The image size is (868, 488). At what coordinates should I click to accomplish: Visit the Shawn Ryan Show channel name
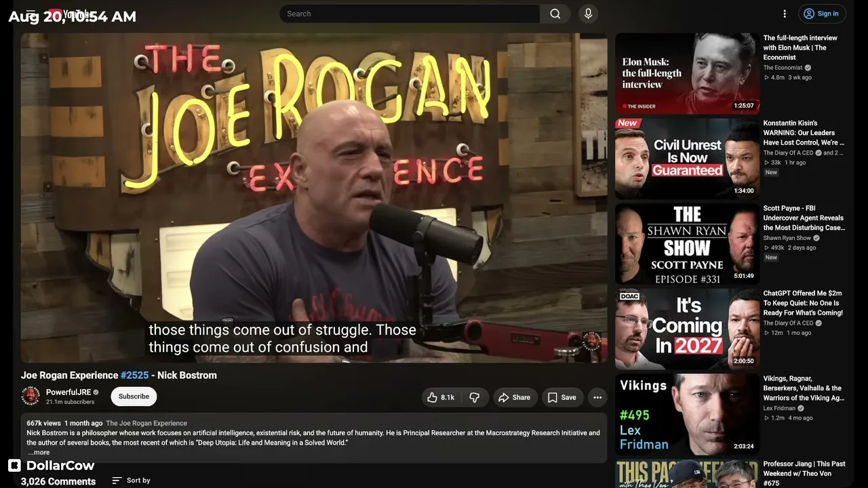click(787, 239)
